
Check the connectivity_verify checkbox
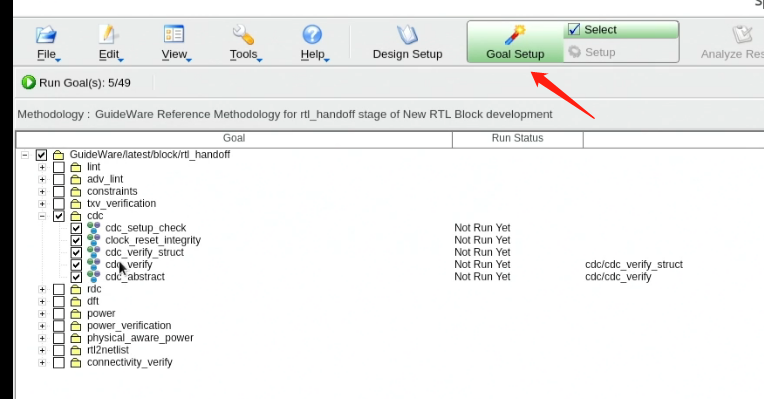pos(58,362)
